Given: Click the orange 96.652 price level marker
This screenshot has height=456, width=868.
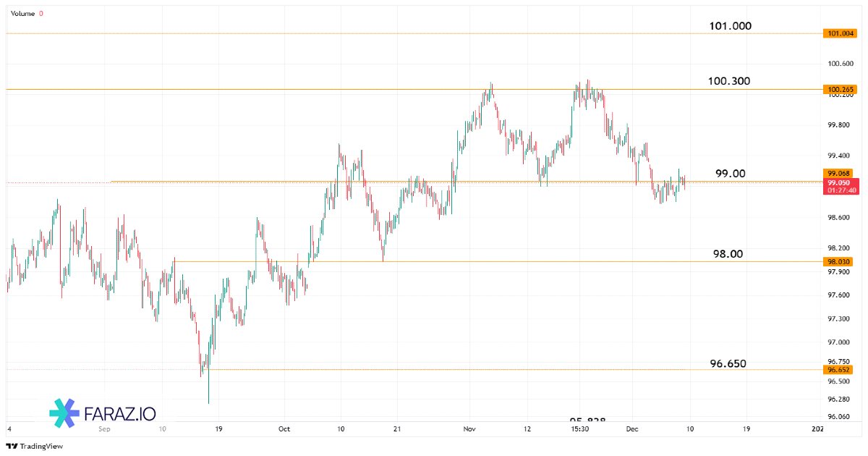Looking at the screenshot, I should click(838, 370).
